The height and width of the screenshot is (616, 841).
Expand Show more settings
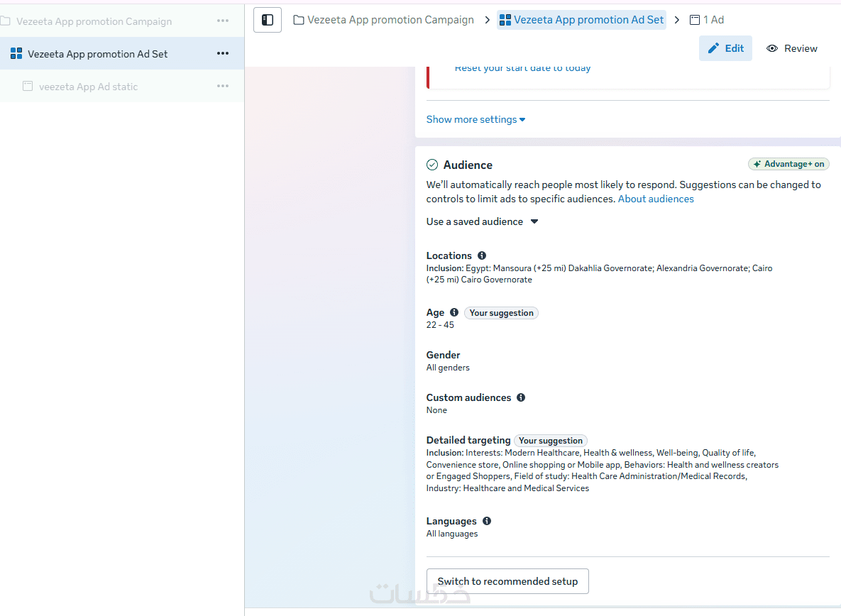(x=476, y=119)
